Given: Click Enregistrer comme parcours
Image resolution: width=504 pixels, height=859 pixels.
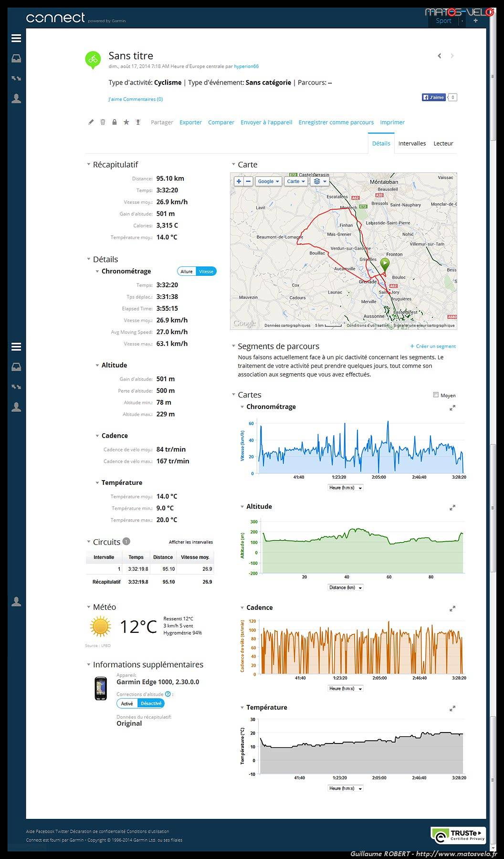Looking at the screenshot, I should (336, 123).
